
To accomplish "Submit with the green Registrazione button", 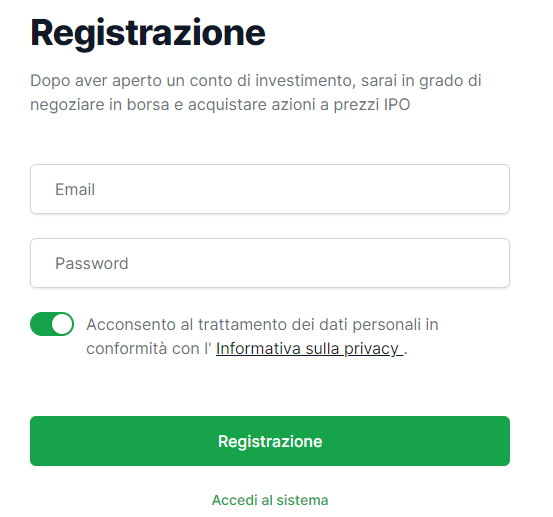I will pos(270,441).
